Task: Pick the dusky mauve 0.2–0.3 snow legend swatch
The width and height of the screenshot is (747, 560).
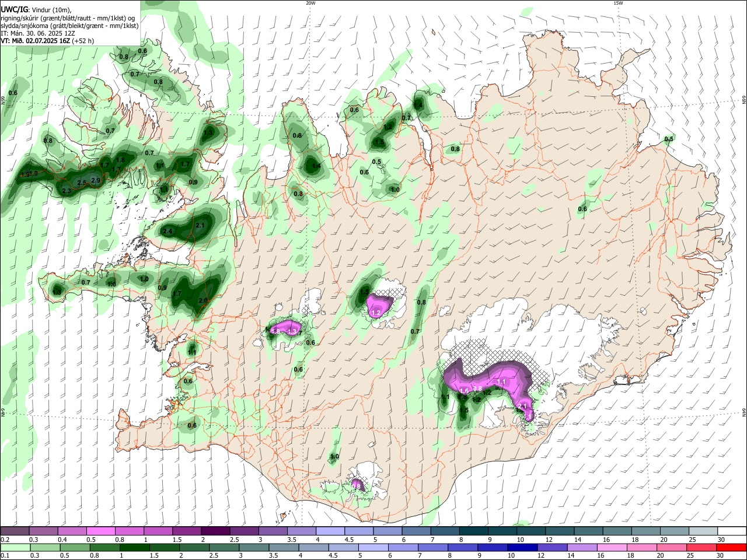Action: [15, 531]
